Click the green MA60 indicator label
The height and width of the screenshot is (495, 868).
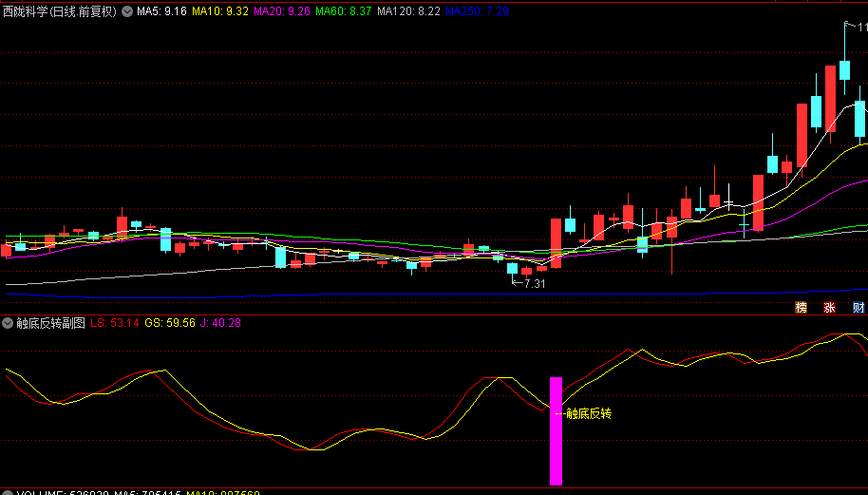click(343, 11)
